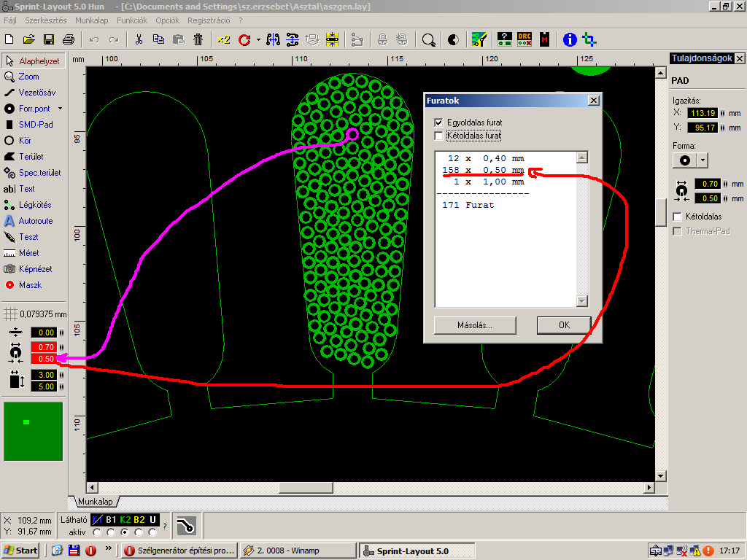Open Forma pad shape dropdown
This screenshot has height=560, width=747.
[703, 160]
